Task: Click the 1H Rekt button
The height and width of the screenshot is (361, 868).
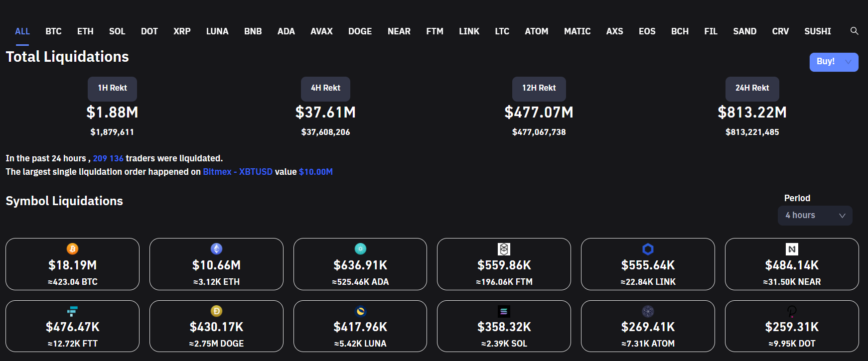Action: (112, 88)
